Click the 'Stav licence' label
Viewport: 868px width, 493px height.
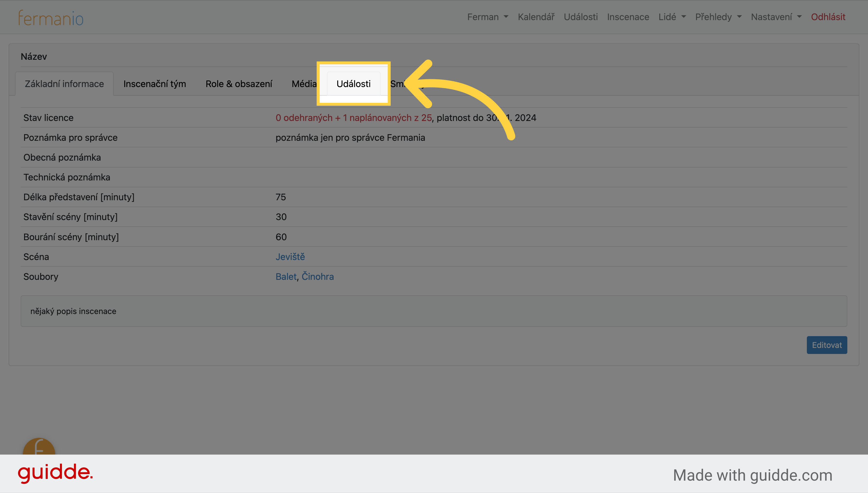point(49,118)
